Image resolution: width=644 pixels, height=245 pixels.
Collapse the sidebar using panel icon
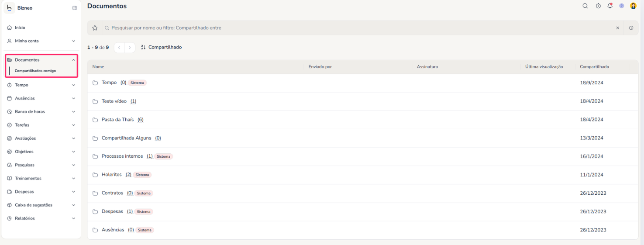coord(75,8)
